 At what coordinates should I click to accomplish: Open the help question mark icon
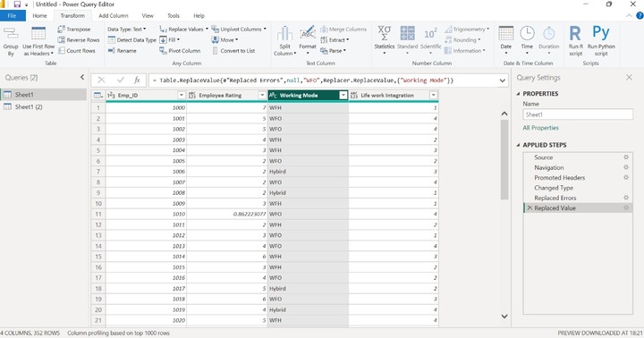click(x=640, y=15)
